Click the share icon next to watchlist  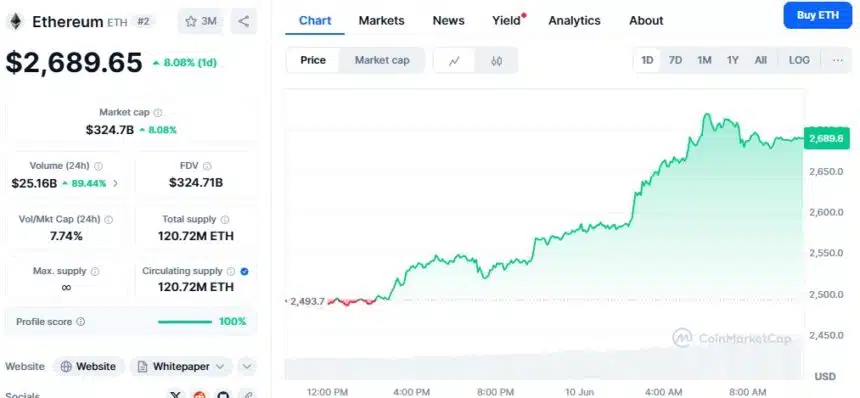click(244, 21)
